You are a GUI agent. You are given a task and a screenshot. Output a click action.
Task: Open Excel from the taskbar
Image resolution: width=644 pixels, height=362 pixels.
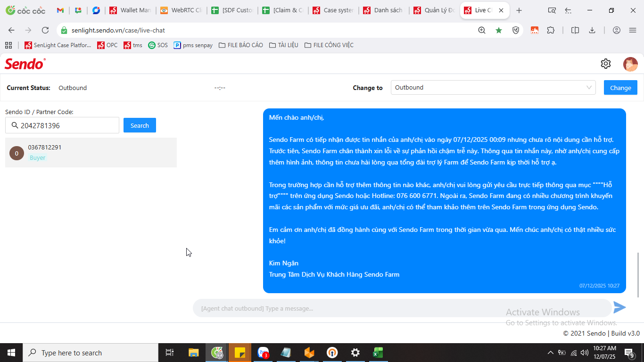(378, 353)
